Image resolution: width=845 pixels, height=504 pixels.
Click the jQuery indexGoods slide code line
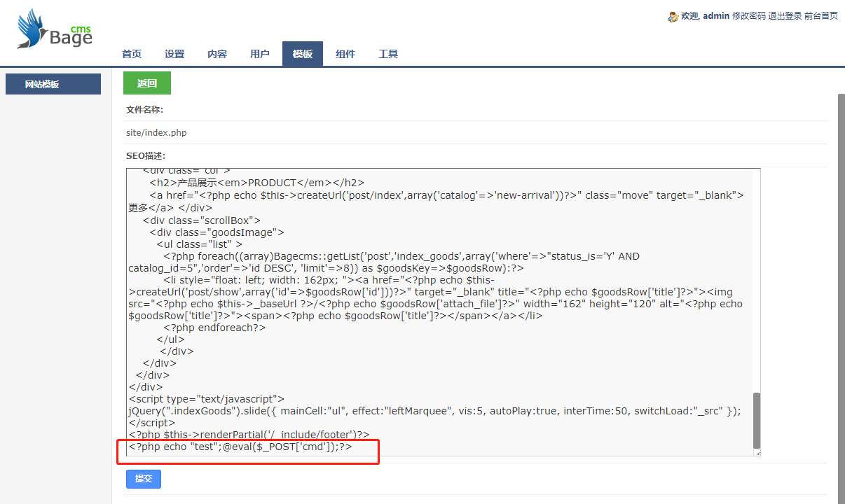[x=434, y=411]
